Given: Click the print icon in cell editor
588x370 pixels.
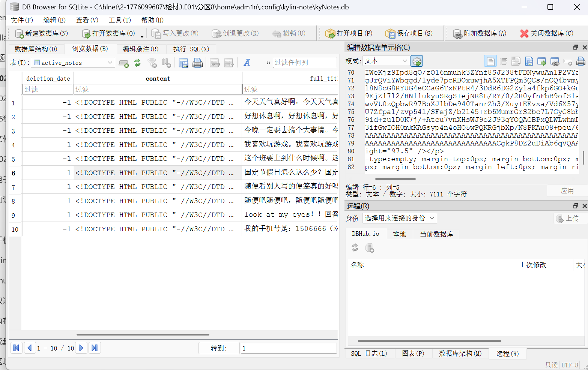Looking at the screenshot, I should pos(581,61).
